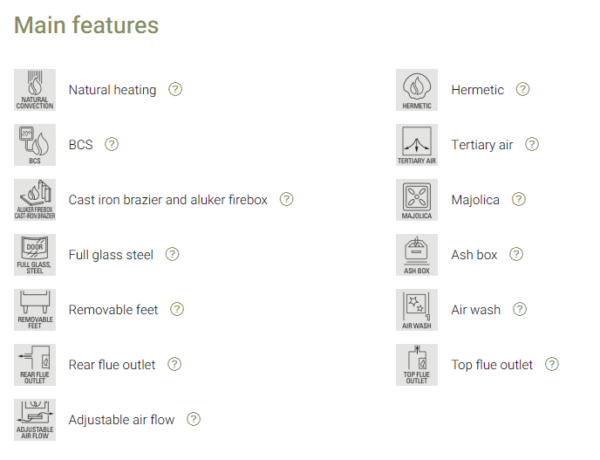Click the Main features heading
600x460 pixels.
[86, 25]
